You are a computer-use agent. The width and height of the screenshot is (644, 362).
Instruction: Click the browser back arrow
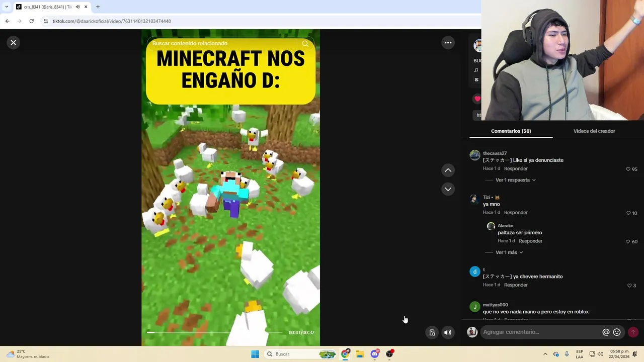pyautogui.click(x=7, y=21)
